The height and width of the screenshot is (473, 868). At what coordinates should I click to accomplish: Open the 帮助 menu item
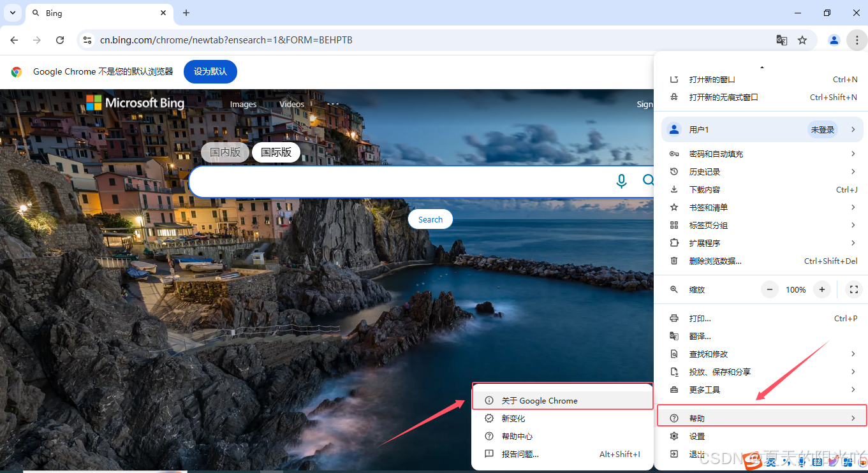(x=761, y=418)
